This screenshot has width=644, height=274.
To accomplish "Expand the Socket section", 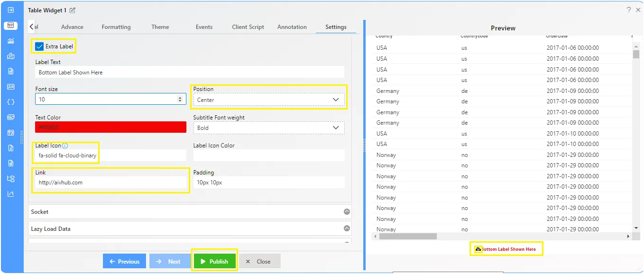I will point(190,212).
